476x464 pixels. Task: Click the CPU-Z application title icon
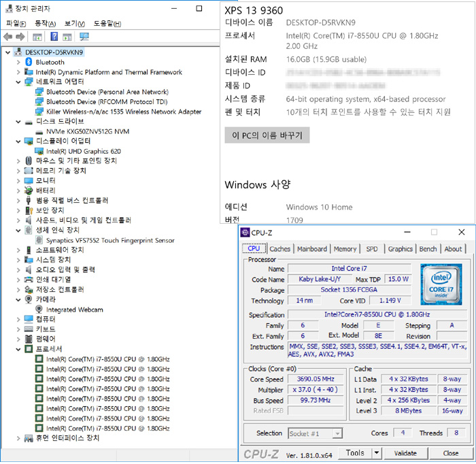coord(245,232)
